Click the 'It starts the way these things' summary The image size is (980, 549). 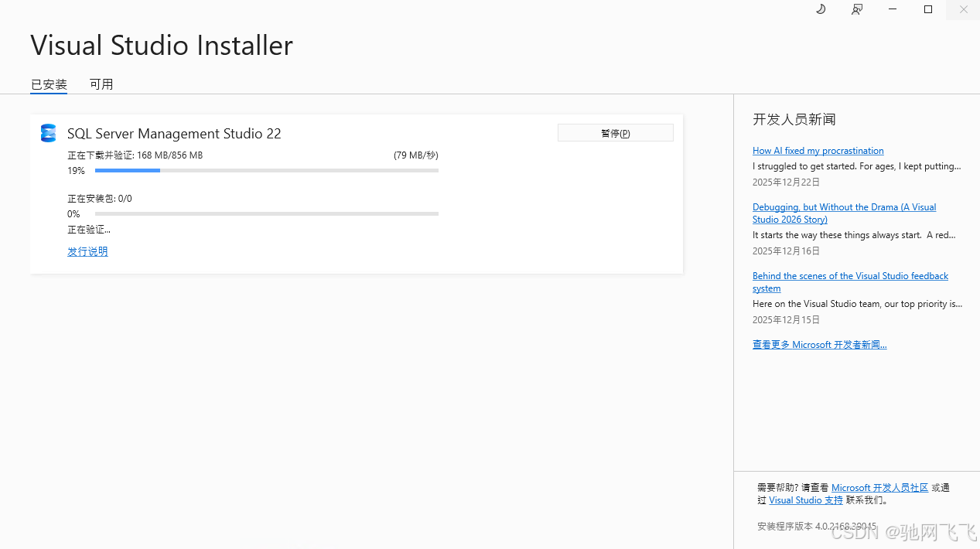tap(854, 235)
